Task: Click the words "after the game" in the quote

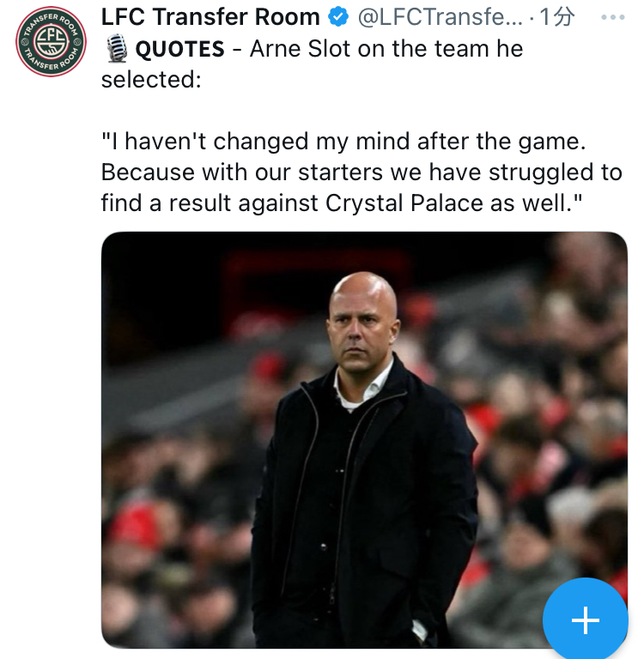Action: (501, 141)
